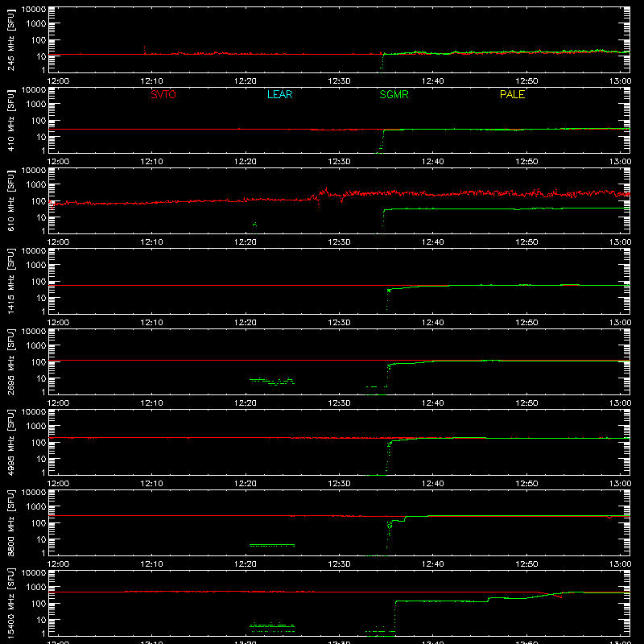Viewport: 644px width, 644px height.
Task: Click the 12:20 tick label under 610 MHz plot
Action: pyautogui.click(x=246, y=242)
